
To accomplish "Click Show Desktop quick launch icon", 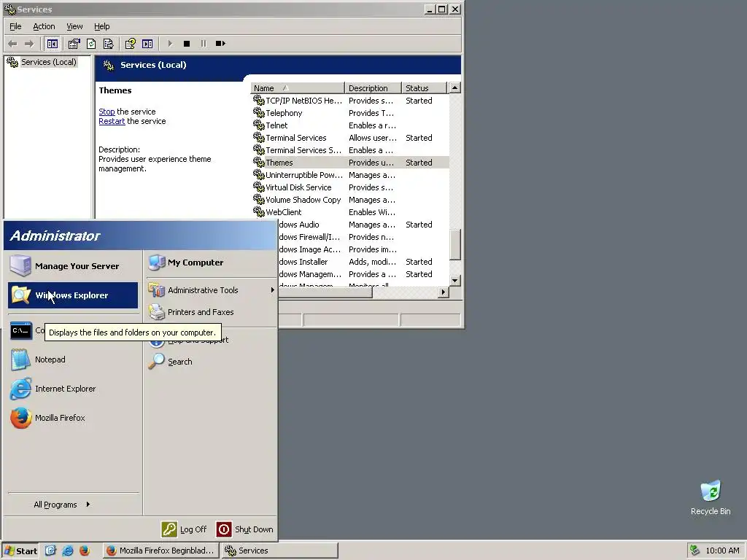I will 50,551.
